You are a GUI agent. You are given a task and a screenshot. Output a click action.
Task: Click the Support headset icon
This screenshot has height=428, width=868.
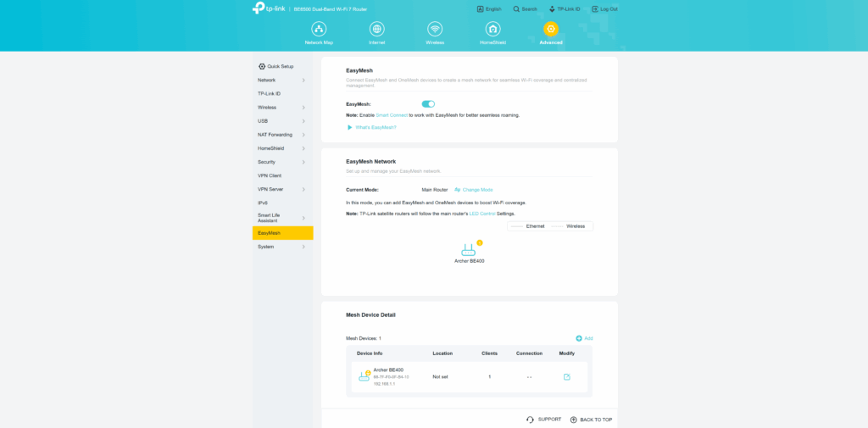click(531, 420)
